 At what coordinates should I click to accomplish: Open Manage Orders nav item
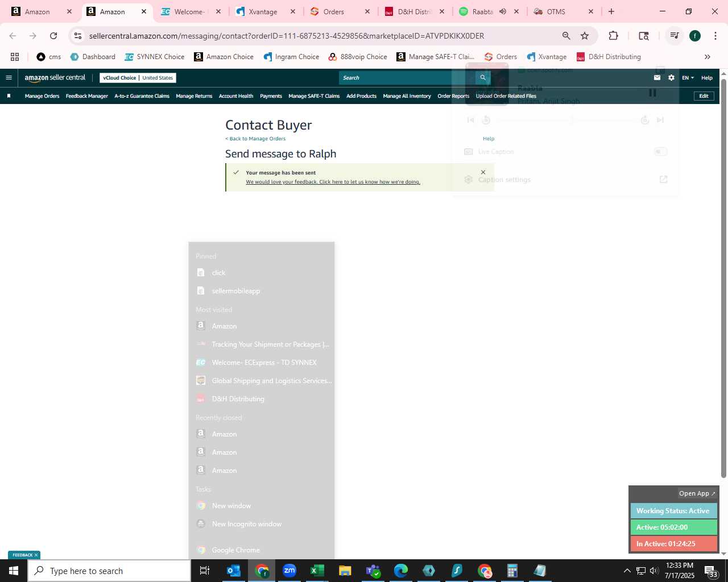pos(42,96)
